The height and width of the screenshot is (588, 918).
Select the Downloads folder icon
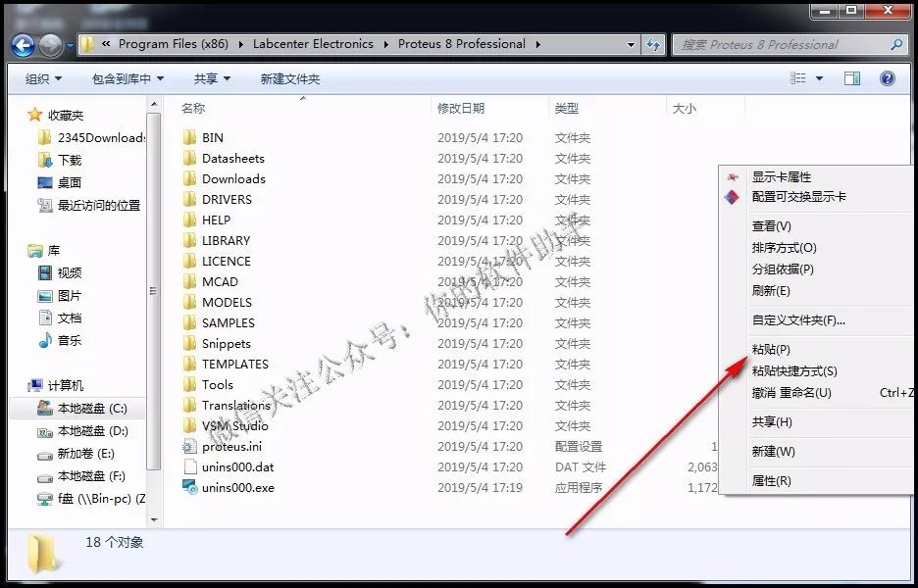point(189,178)
